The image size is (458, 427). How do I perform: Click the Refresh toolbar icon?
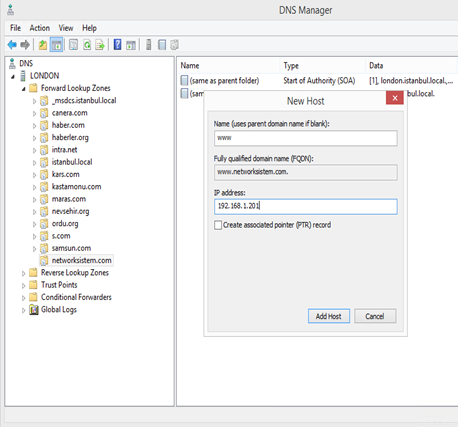click(x=87, y=45)
